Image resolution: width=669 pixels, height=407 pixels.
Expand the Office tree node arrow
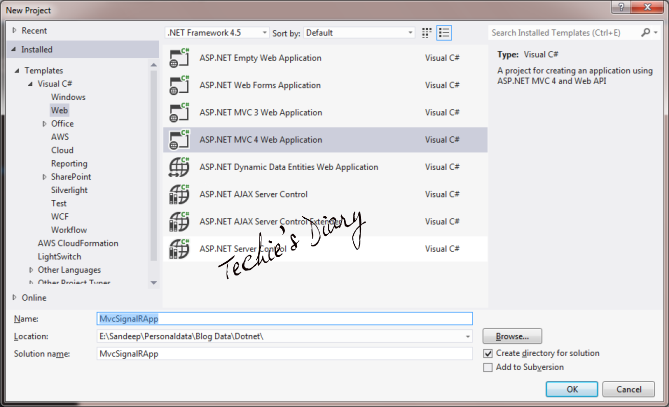tap(44, 124)
